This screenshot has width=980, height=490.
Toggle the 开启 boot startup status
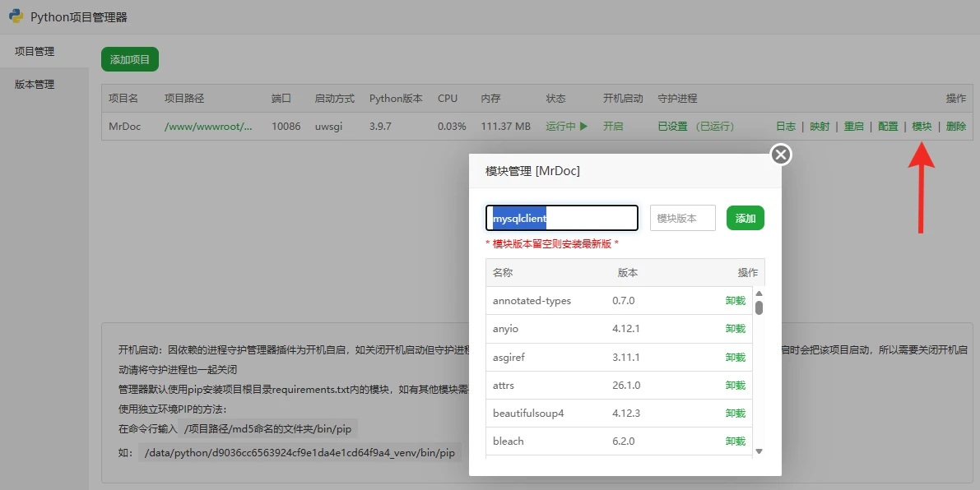613,126
